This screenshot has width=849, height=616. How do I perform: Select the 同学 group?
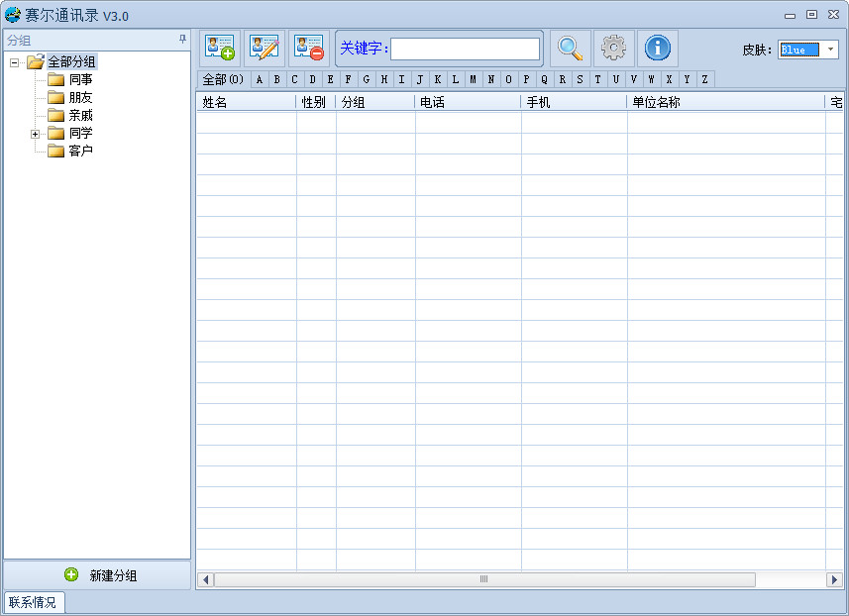coord(80,133)
